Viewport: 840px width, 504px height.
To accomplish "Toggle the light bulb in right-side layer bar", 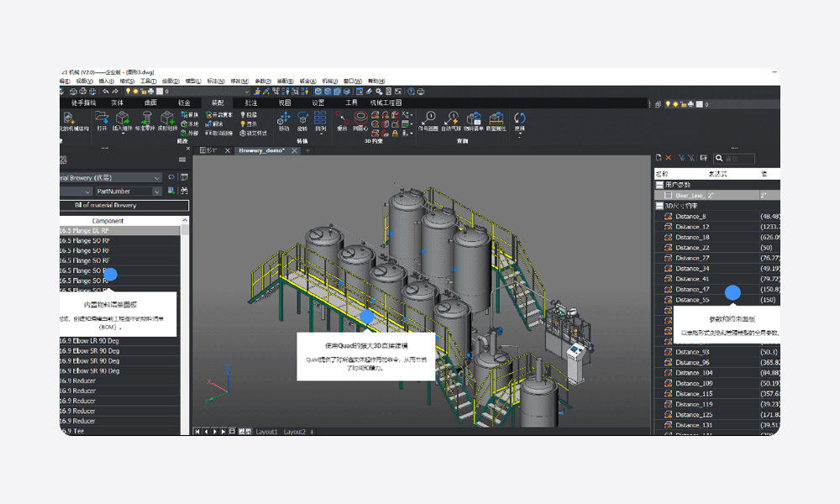I will (x=668, y=104).
